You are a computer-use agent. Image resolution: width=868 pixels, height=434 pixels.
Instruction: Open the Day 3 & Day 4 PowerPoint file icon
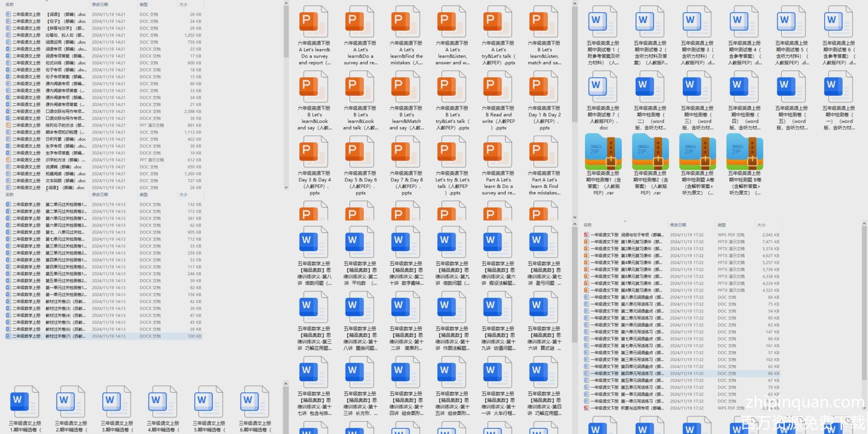(314, 152)
